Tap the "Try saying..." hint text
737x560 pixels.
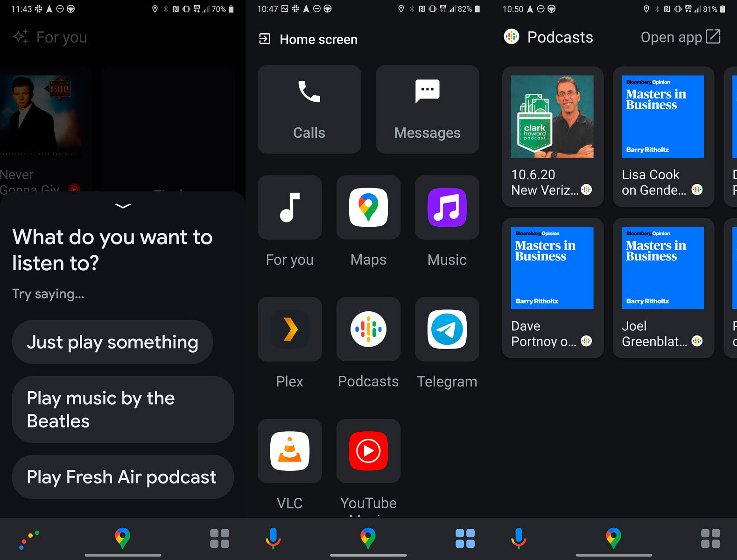click(48, 294)
